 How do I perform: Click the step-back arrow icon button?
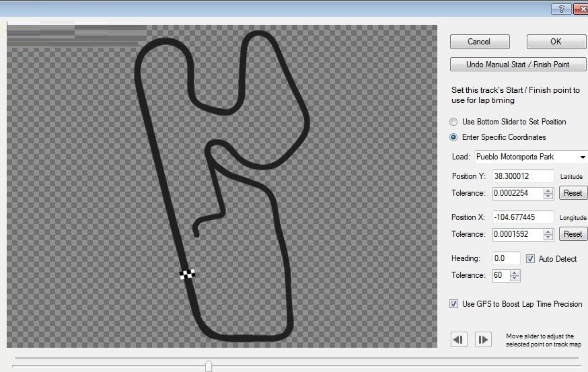[x=459, y=340]
